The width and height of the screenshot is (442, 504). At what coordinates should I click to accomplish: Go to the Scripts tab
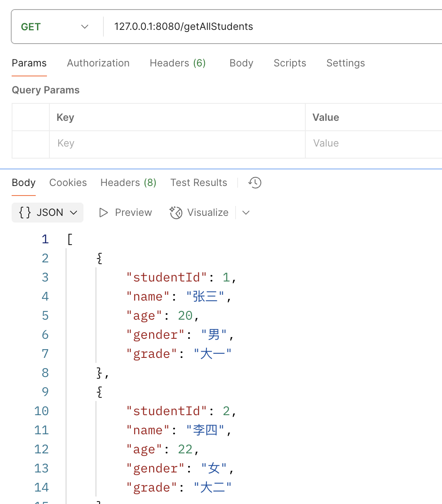click(290, 63)
